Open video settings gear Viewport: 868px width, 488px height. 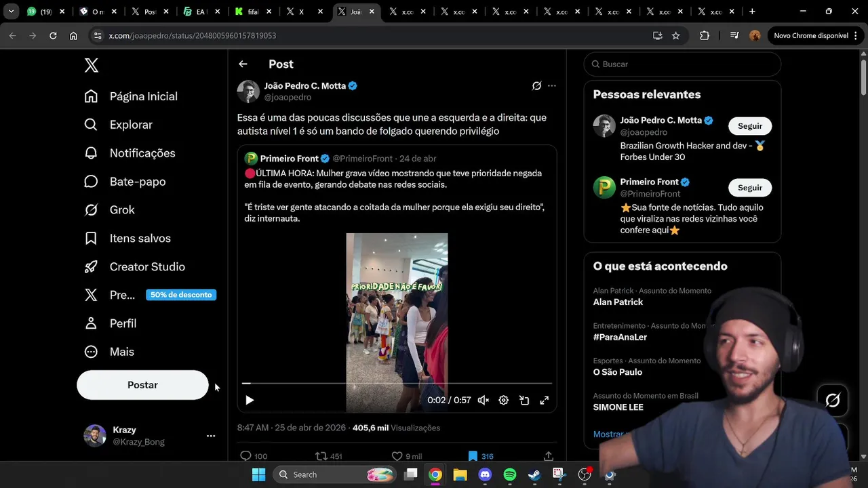pyautogui.click(x=504, y=401)
